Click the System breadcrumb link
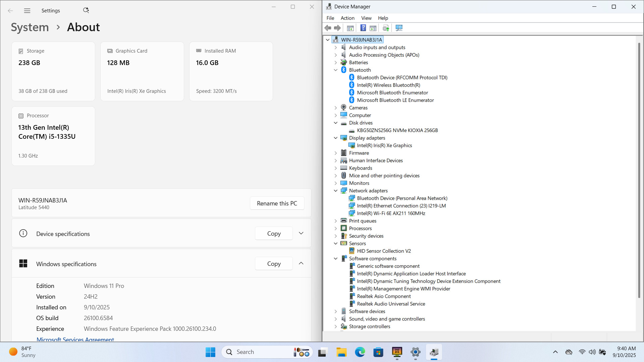 click(x=30, y=27)
